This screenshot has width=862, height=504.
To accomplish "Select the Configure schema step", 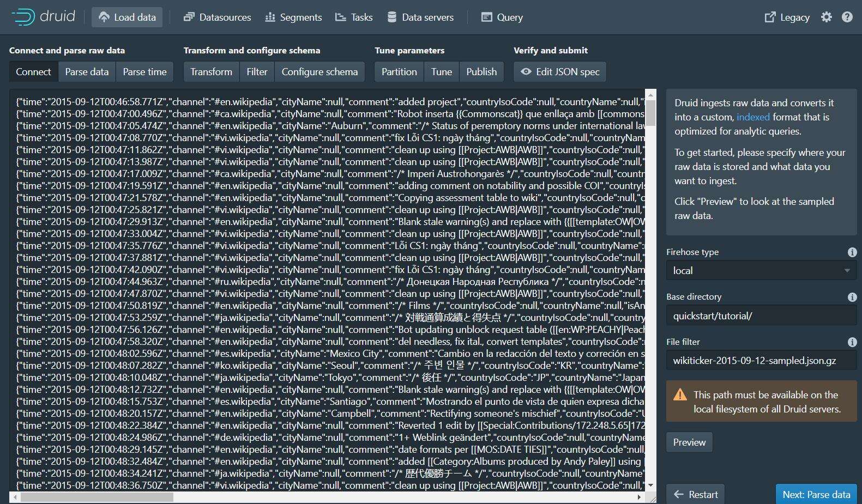I will pyautogui.click(x=320, y=72).
